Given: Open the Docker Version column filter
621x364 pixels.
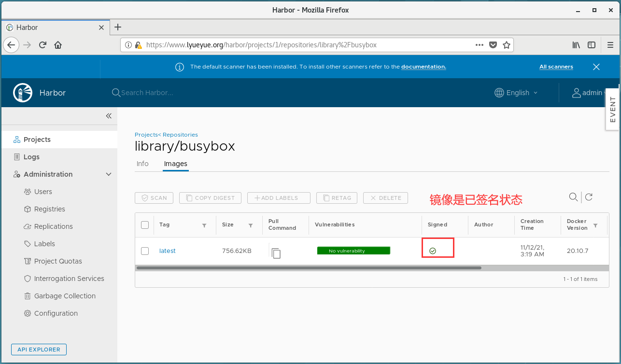Looking at the screenshot, I should [595, 225].
